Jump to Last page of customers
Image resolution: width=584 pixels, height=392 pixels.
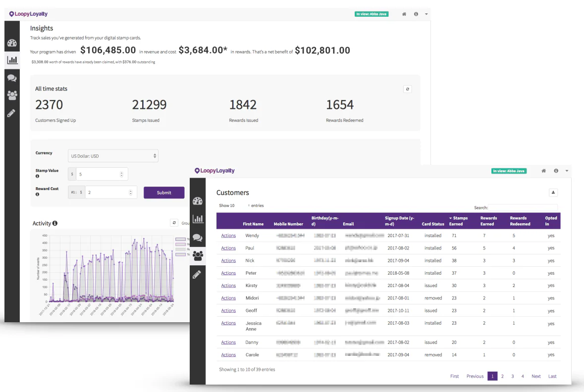click(552, 376)
